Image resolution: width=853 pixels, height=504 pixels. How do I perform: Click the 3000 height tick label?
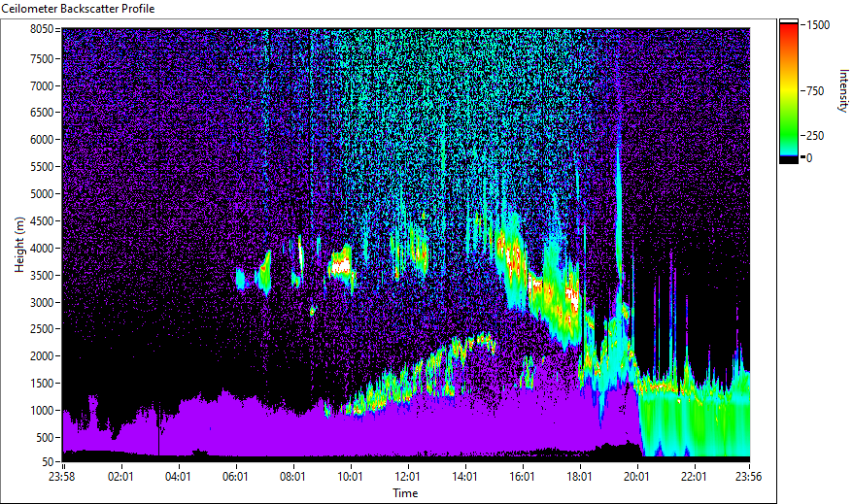pyautogui.click(x=42, y=303)
